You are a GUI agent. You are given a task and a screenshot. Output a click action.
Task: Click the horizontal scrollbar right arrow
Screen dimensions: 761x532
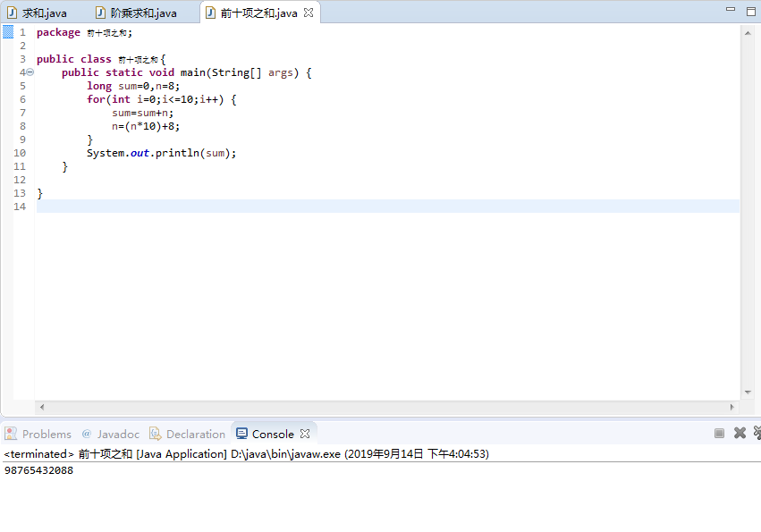pos(731,407)
